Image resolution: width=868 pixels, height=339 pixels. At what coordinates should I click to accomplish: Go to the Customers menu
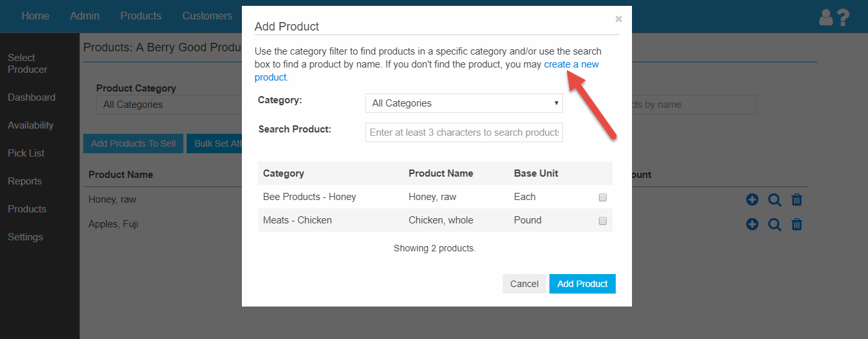207,16
